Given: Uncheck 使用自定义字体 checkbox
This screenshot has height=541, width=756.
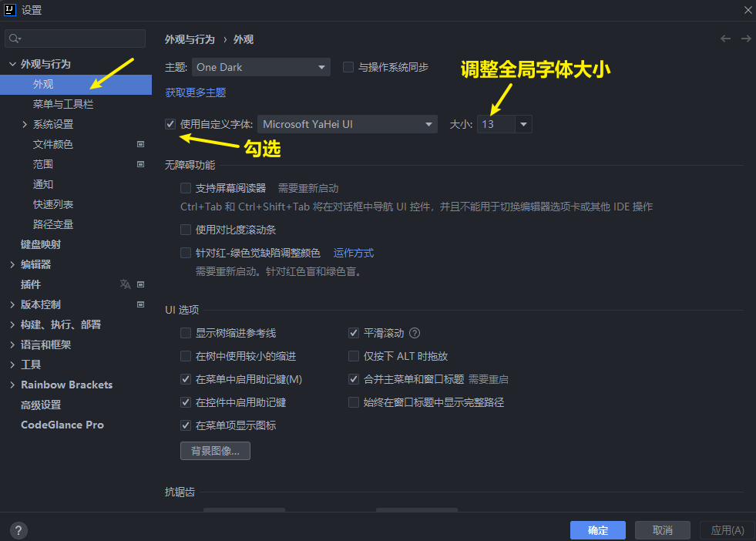Looking at the screenshot, I should point(170,124).
